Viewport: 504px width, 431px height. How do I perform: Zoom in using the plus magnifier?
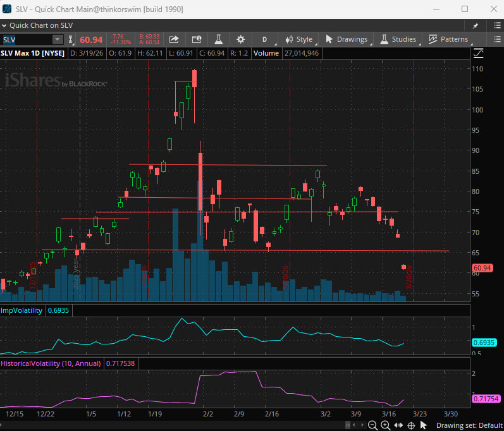coord(385,425)
